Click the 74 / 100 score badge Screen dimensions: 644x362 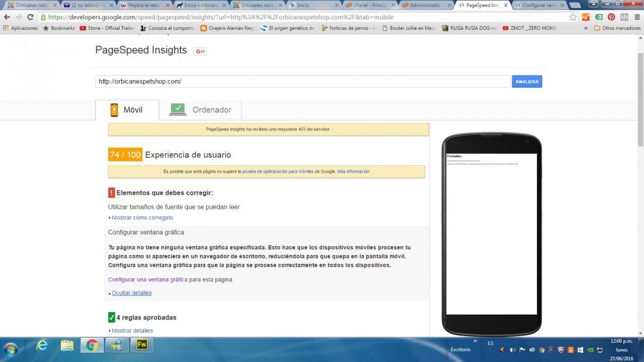coord(125,155)
